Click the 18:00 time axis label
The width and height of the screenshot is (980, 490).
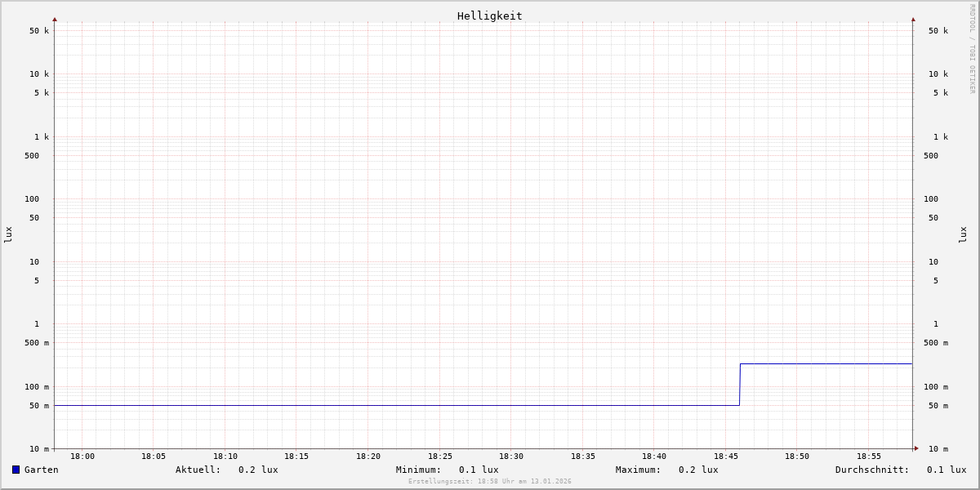[82, 457]
